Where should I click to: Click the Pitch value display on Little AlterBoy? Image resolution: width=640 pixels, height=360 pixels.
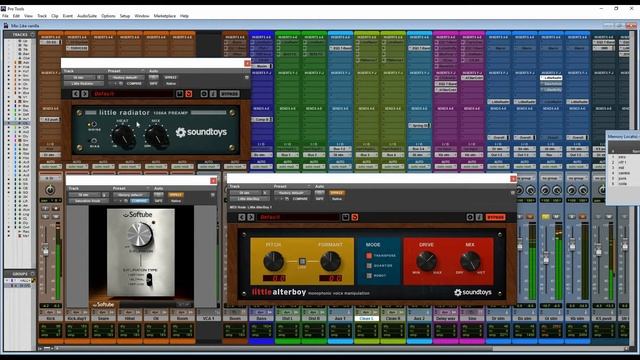(274, 278)
